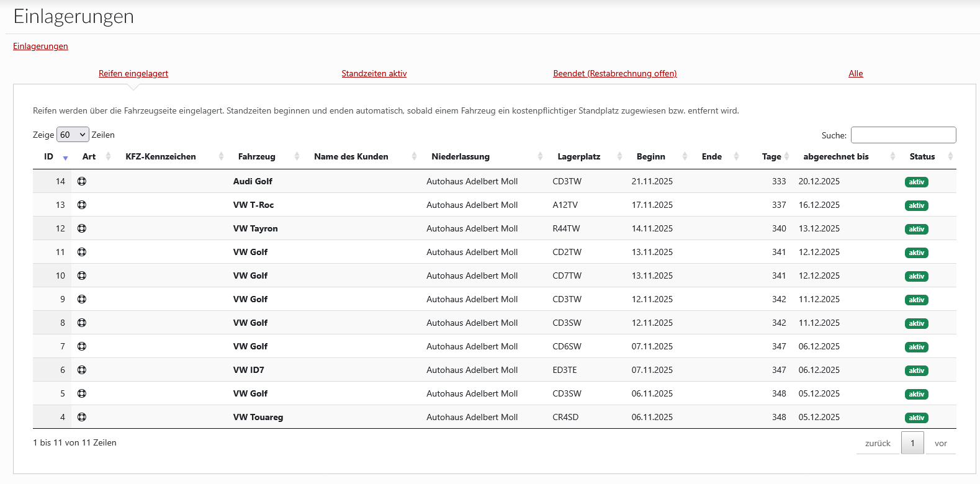Click the VW T-Roc vehicle name
The image size is (980, 484).
253,205
